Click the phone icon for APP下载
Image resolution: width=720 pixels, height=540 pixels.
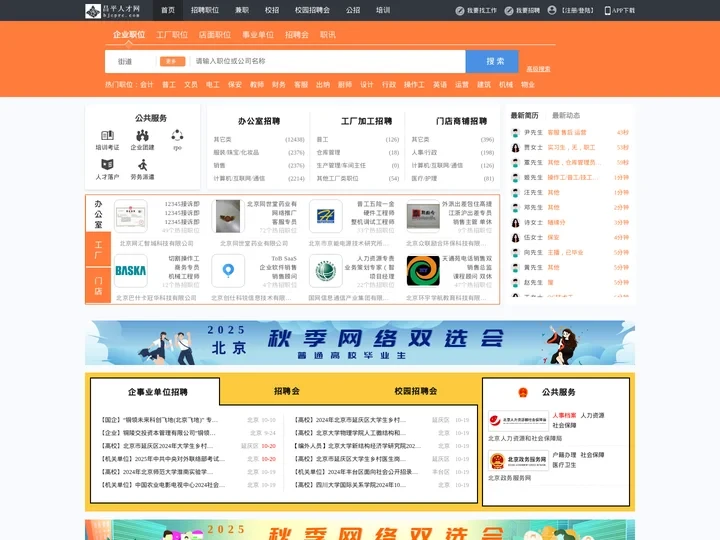[x=608, y=11]
